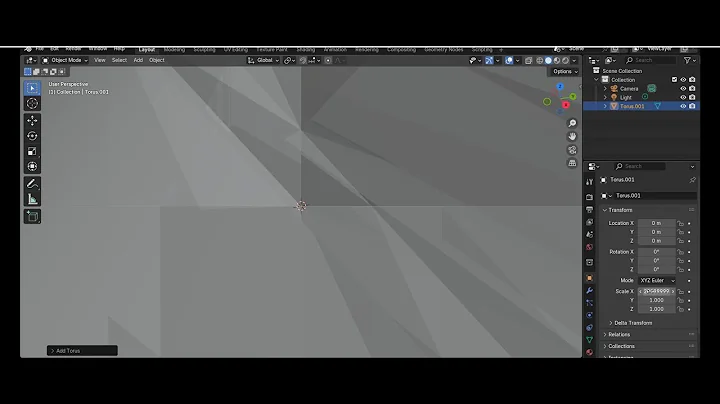Image resolution: width=720 pixels, height=404 pixels.
Task: Open the XYZ Euler rotation mode dropdown
Action: (658, 281)
